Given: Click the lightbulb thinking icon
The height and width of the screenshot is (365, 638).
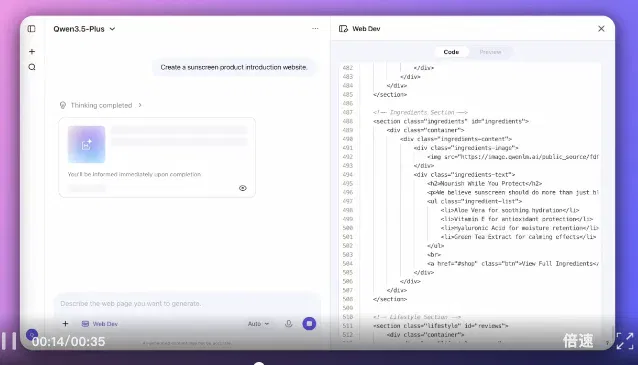Looking at the screenshot, I should (63, 105).
